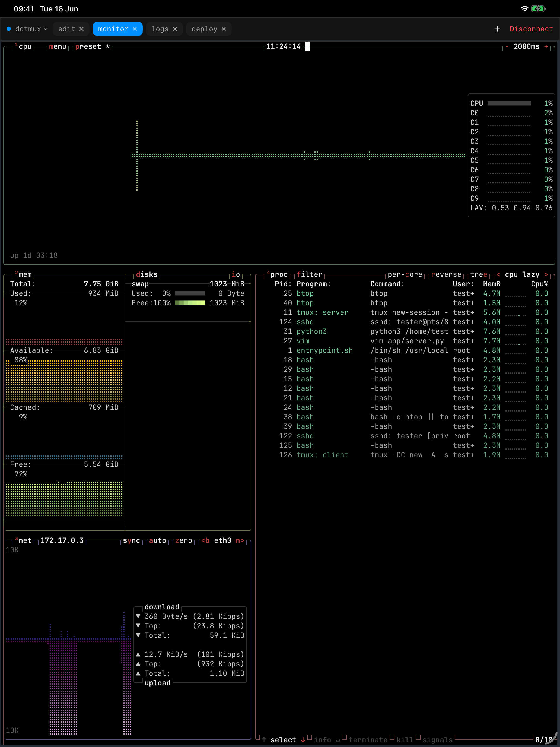
Task: Click the swap used meter bar
Action: [x=190, y=293]
